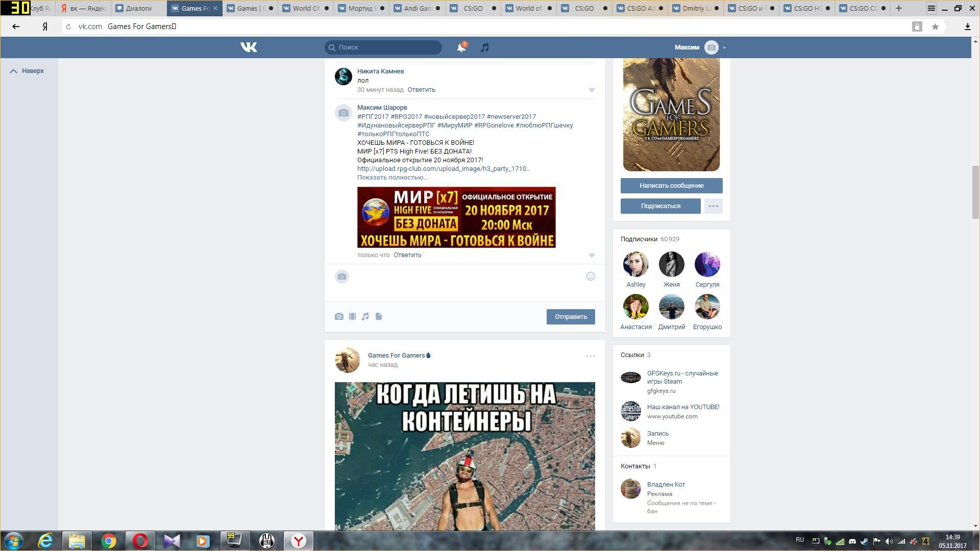Attach video using film strip icon
Viewport: 980px width, 551px height.
352,317
